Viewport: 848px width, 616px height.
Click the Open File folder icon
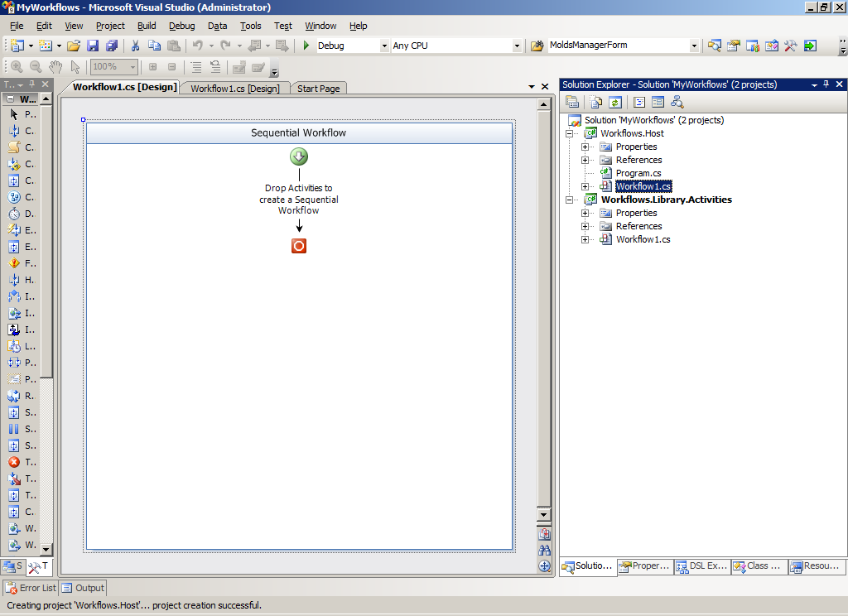coord(74,46)
